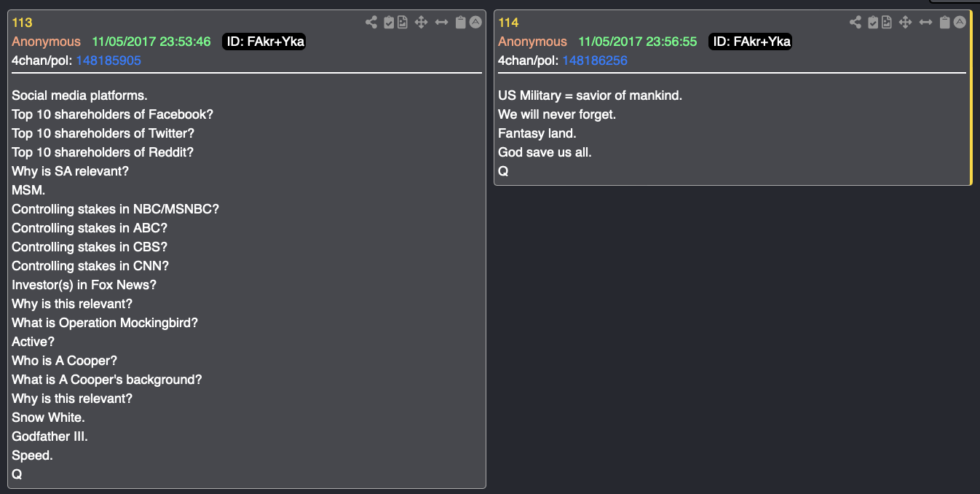Screen dimensions: 980x494
Task: Click the four-arrow move icon on post 113
Action: pos(421,23)
